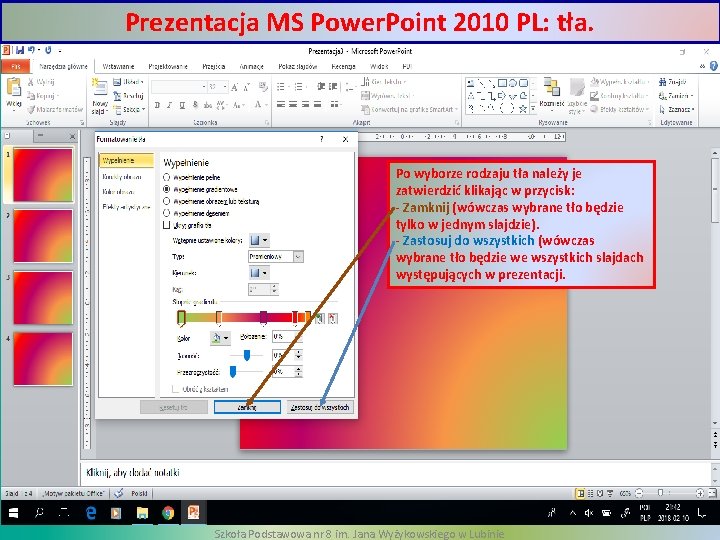The image size is (720, 540).
Task: Click the Jasność (brightness) slider handle
Action: click(x=247, y=355)
